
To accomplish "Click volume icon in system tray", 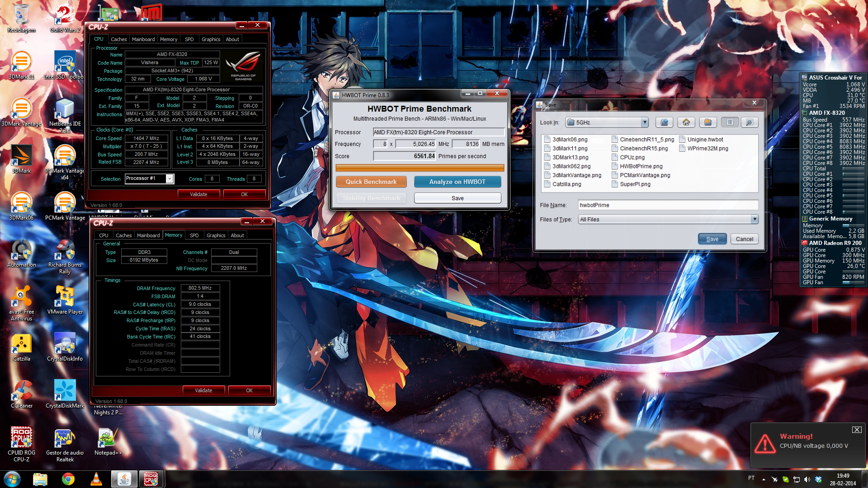I will (807, 479).
